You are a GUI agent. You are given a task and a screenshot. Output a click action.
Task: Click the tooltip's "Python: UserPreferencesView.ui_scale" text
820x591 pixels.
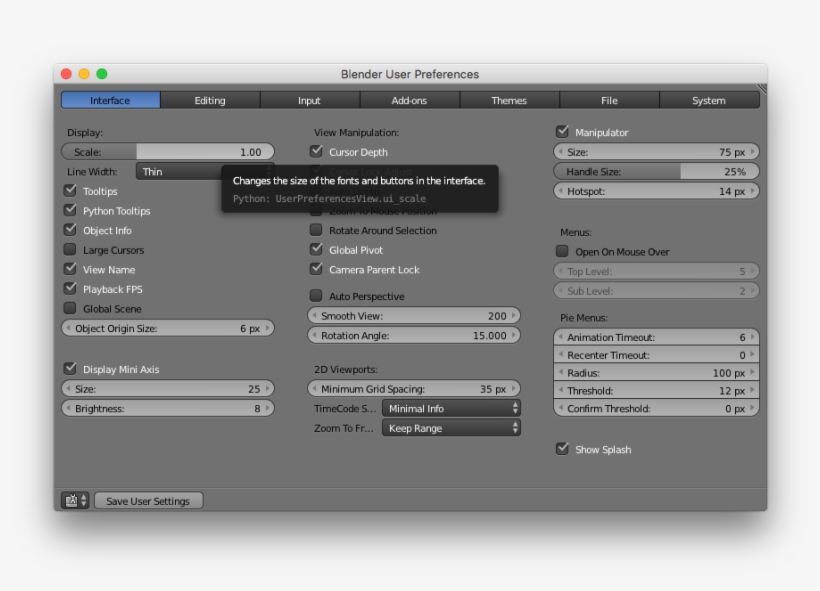click(329, 199)
